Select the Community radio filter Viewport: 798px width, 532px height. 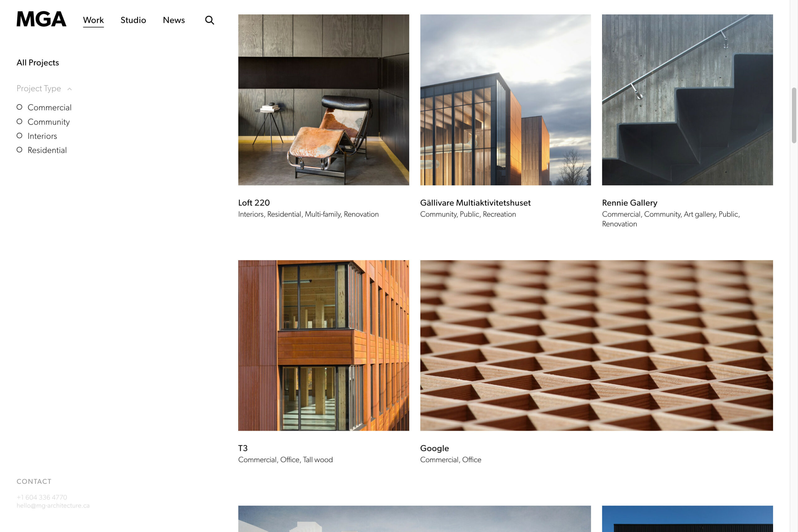(x=20, y=122)
